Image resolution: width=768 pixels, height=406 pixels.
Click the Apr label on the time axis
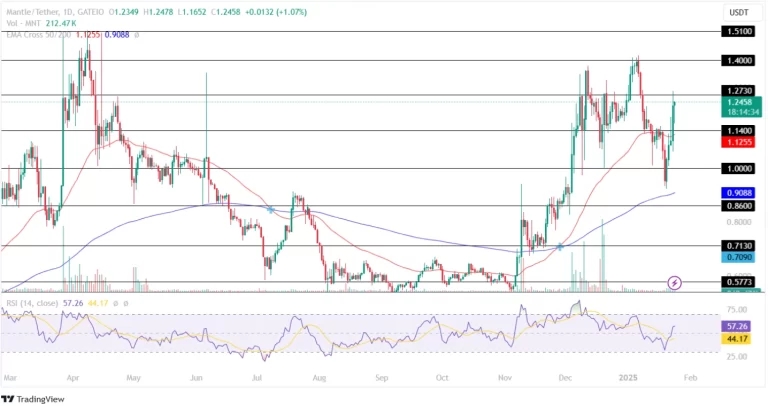coord(73,378)
